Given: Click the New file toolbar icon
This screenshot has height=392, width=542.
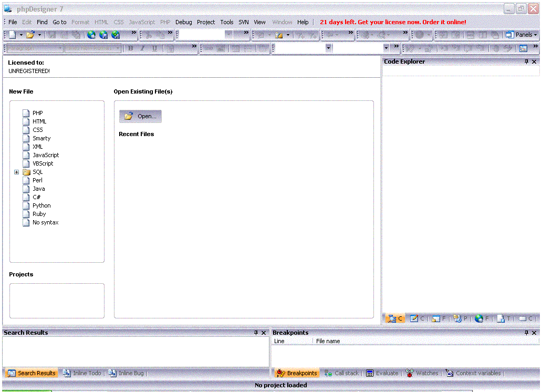Looking at the screenshot, I should click(13, 35).
